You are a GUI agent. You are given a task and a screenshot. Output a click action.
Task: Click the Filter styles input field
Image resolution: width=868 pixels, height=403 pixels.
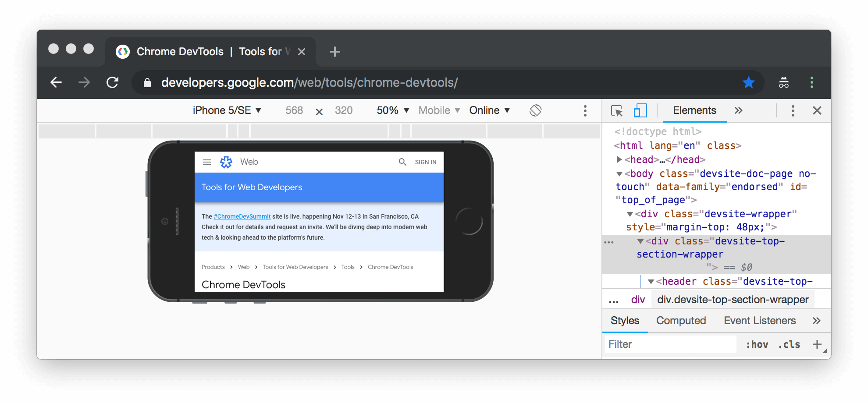[670, 345]
